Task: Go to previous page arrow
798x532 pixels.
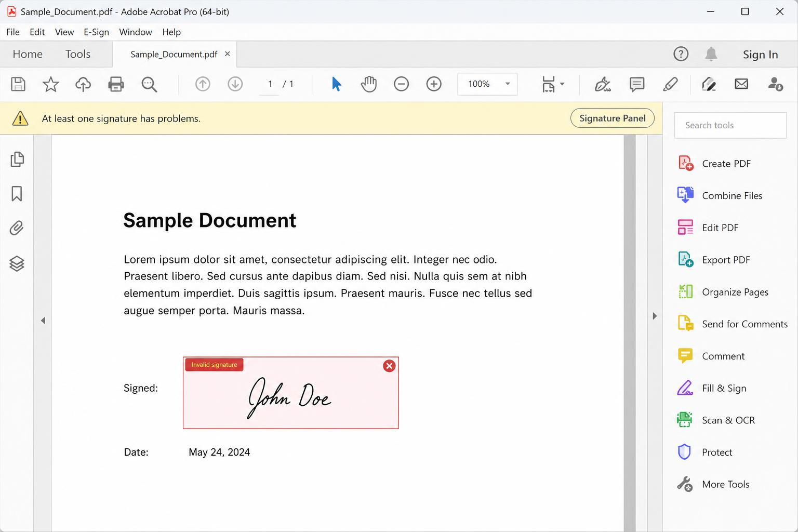Action: (x=203, y=84)
